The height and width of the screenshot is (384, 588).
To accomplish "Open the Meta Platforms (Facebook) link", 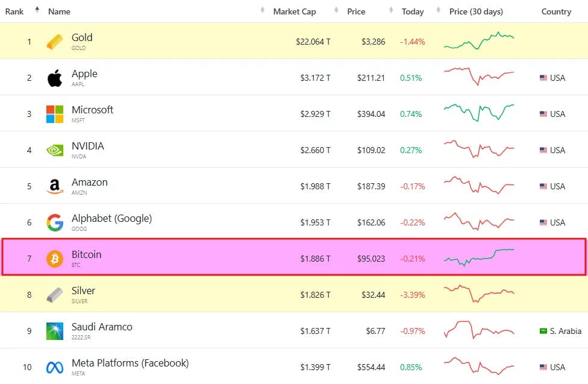I will 130,364.
